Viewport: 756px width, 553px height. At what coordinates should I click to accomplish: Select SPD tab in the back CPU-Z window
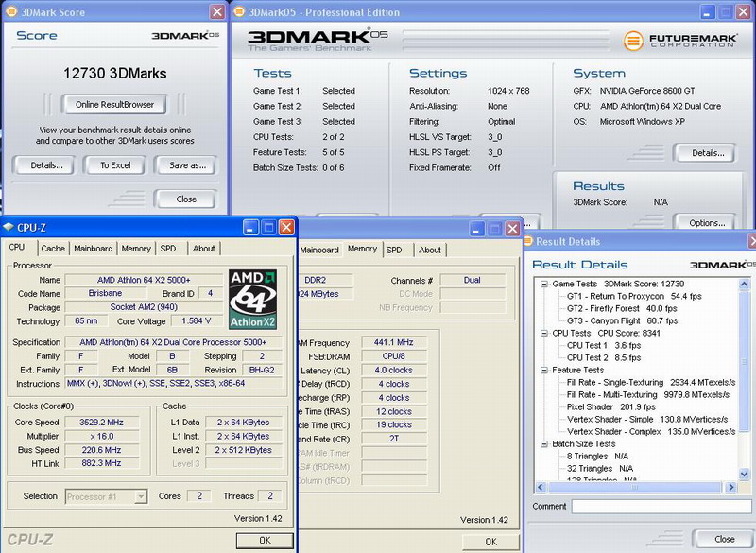[x=394, y=250]
